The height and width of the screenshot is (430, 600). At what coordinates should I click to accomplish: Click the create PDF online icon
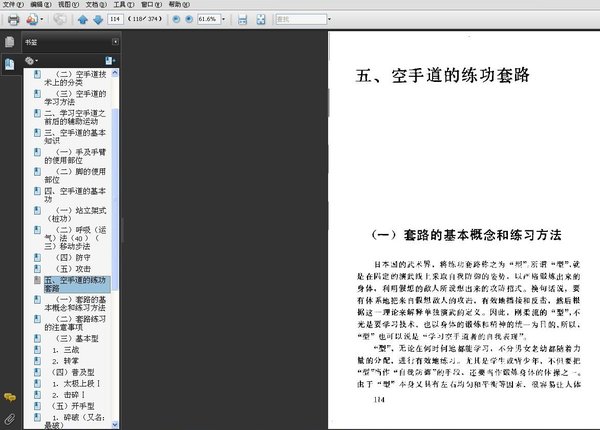(32, 19)
